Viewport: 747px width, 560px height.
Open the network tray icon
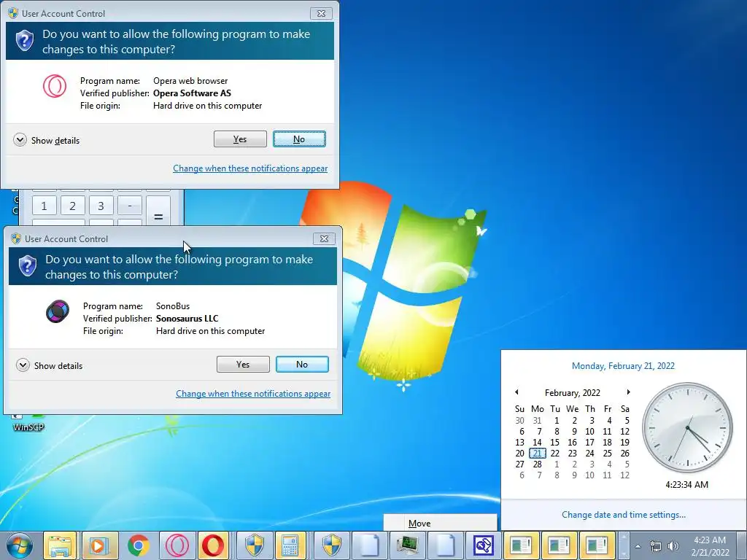[x=656, y=546]
